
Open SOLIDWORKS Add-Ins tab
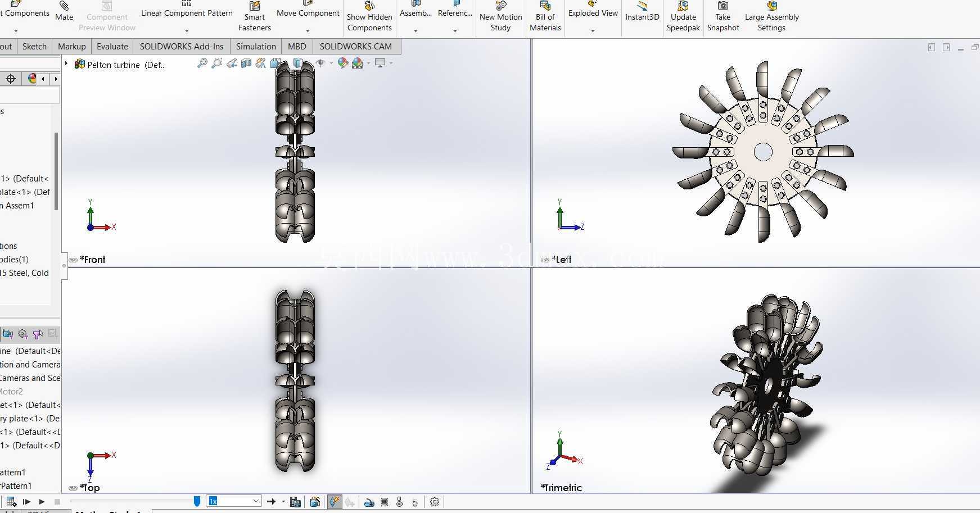click(182, 47)
